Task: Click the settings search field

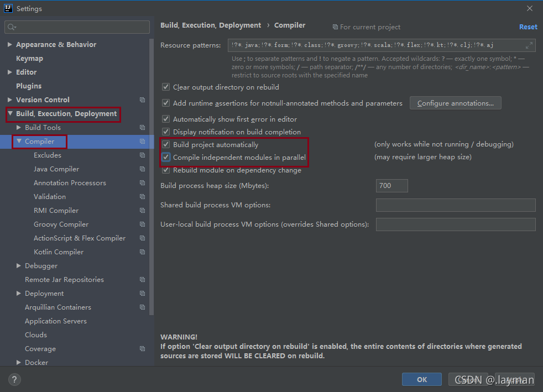Action: (77, 27)
